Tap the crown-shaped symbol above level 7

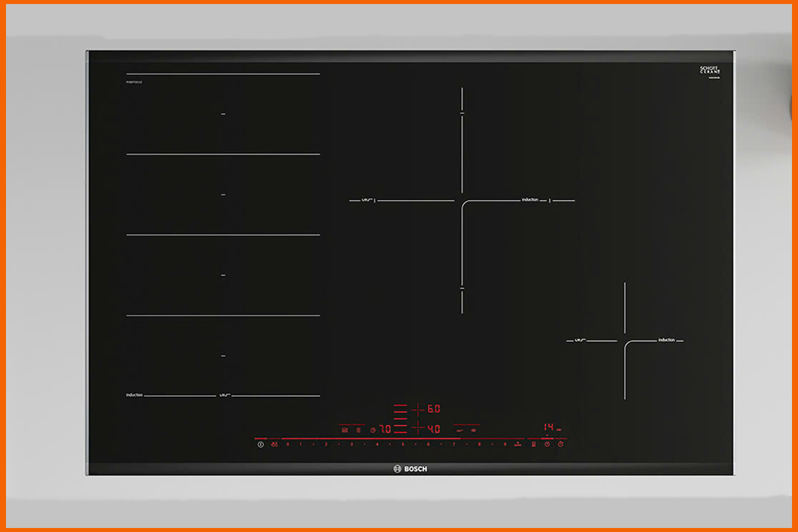coord(473,430)
